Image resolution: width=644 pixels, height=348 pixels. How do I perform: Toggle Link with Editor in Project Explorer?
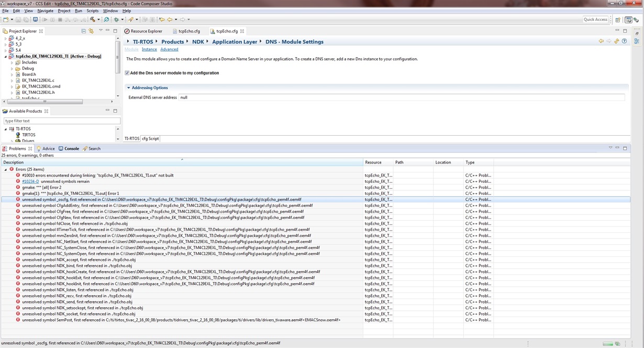pos(91,31)
